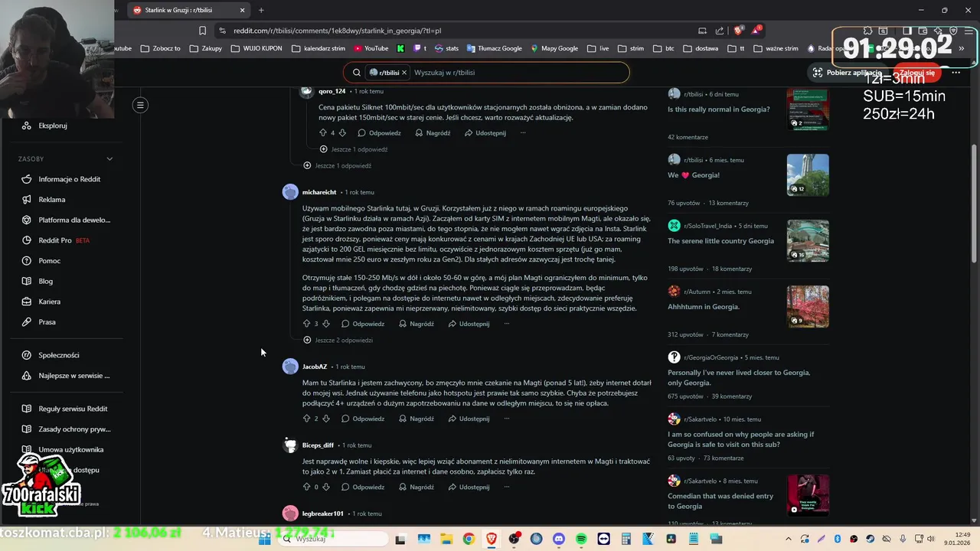Click the Pobierz aplikację button
This screenshot has width=980, height=551.
pos(847,73)
